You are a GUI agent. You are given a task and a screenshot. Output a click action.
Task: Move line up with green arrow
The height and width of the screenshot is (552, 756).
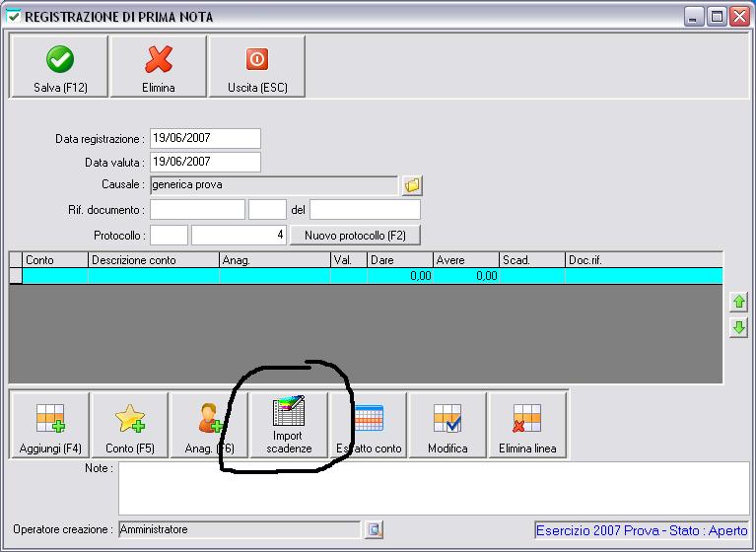pyautogui.click(x=738, y=303)
